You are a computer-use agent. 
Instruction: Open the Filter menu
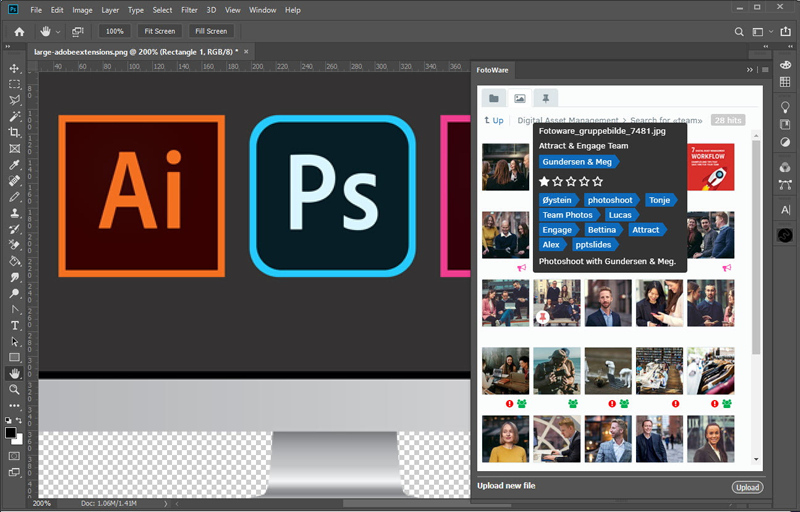[x=189, y=10]
